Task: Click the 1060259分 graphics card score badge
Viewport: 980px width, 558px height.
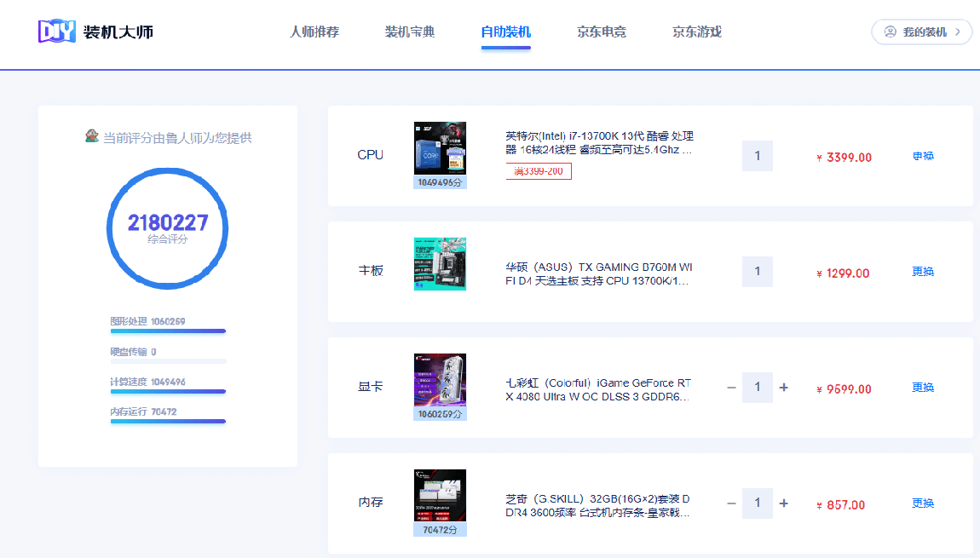Action: (440, 414)
